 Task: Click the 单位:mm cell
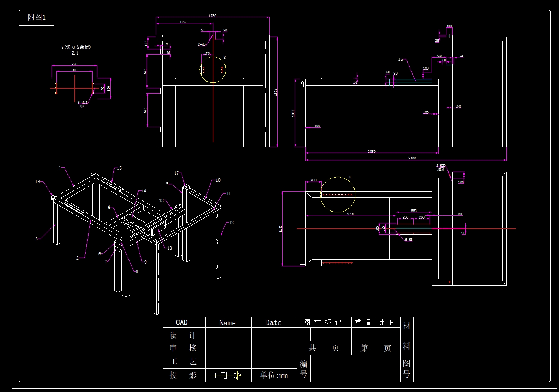pyautogui.click(x=274, y=375)
